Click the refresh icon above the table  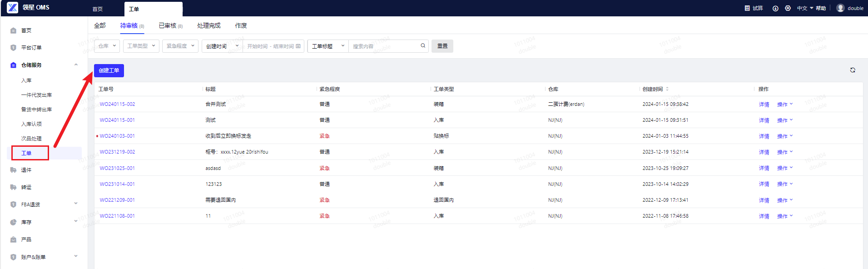853,70
